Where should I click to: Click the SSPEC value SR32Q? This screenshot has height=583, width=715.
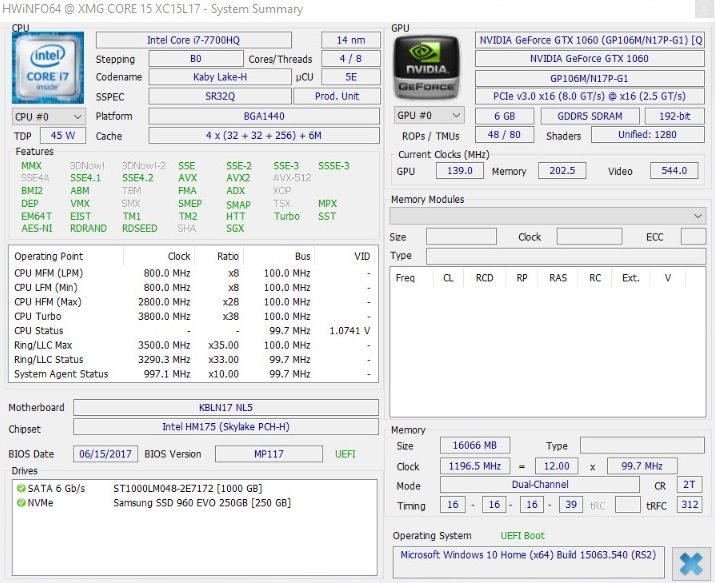[220, 96]
